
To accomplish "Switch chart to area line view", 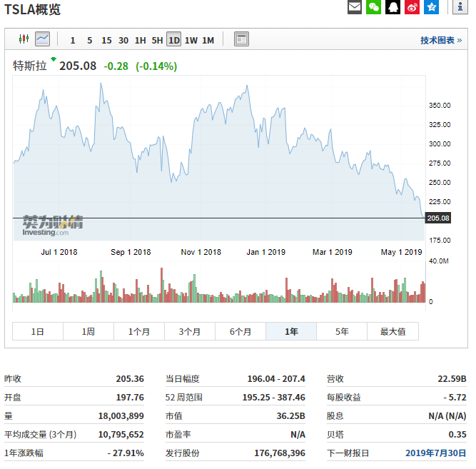I will (x=43, y=39).
